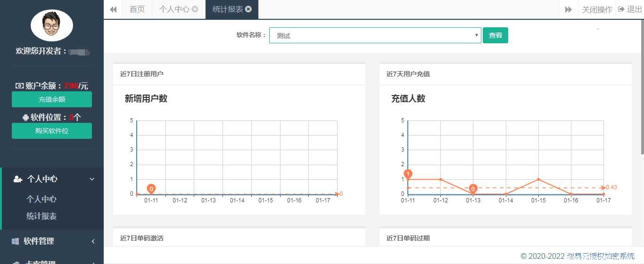Open 统计报表 sidebar sub-item
This screenshot has height=264, width=644.
pos(41,216)
